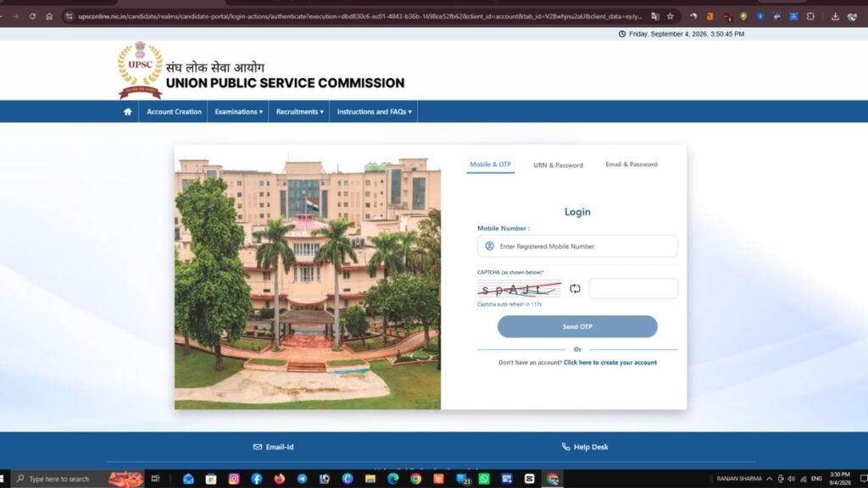Image resolution: width=868 pixels, height=488 pixels.
Task: Go to the UPSC home icon
Action: [128, 112]
